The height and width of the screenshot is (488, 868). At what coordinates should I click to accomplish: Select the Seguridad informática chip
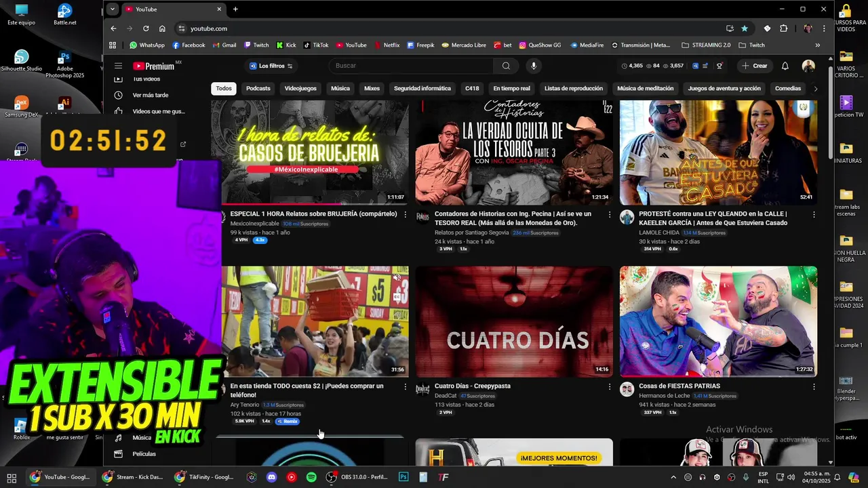pyautogui.click(x=422, y=88)
